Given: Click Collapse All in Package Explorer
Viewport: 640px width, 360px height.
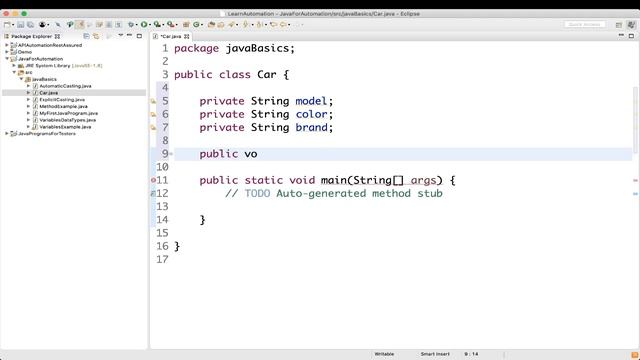Looking at the screenshot, I should point(87,36).
